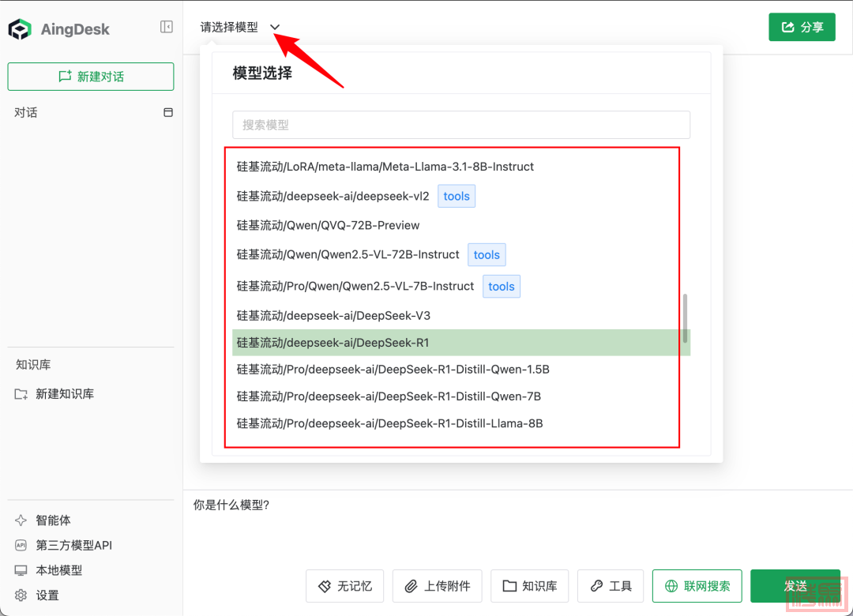Click the tools tag on Qwen2.5-VL-7B-Instruct
Image resolution: width=853 pixels, height=616 pixels.
(x=501, y=286)
